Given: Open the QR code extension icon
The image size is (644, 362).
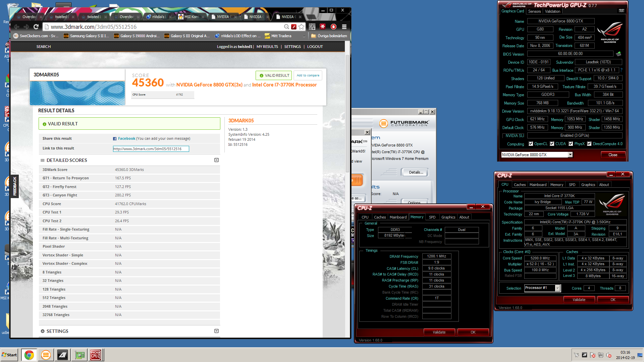Looking at the screenshot, I should [x=312, y=27].
